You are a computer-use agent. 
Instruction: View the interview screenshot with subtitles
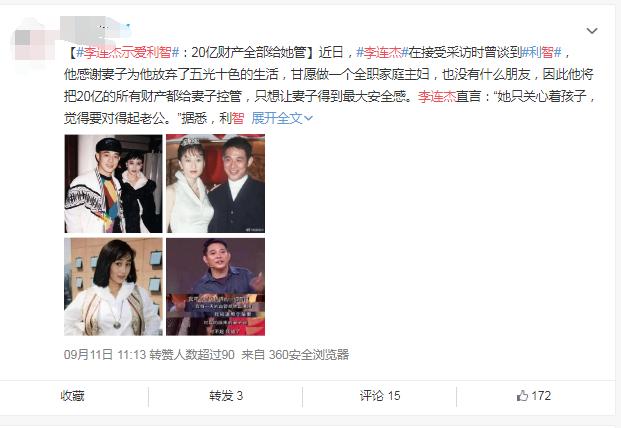(215, 287)
